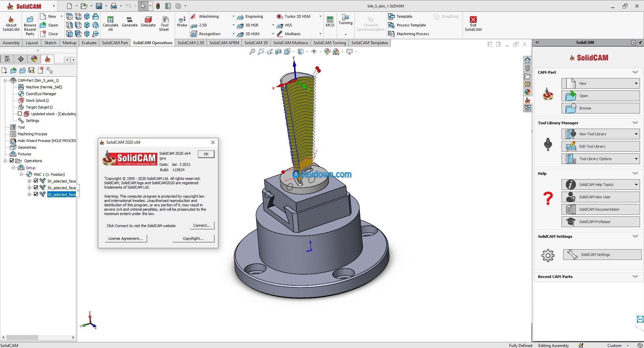This screenshot has width=644, height=348.
Task: Choose the 3D HSM operation
Action: [248, 34]
